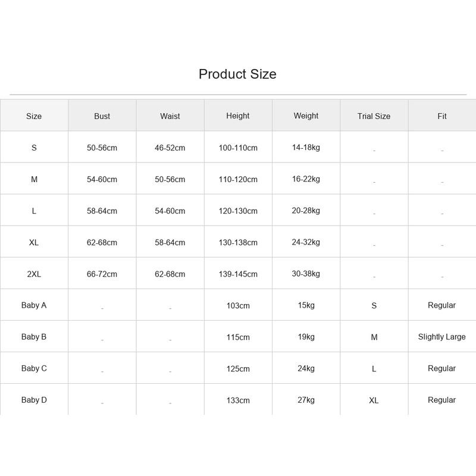Screen dimensions: 476x476
Task: Click the 24-32kg weight cell
Action: (x=306, y=242)
